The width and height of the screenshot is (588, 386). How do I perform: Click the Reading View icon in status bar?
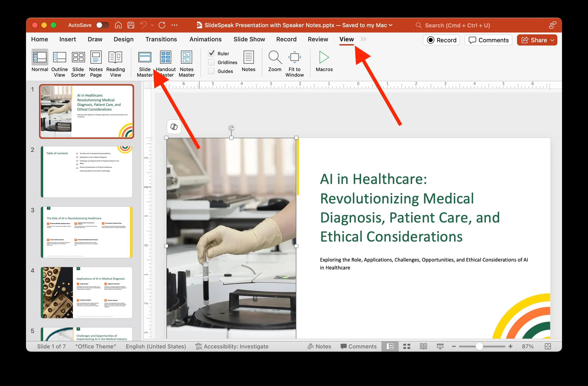click(423, 346)
